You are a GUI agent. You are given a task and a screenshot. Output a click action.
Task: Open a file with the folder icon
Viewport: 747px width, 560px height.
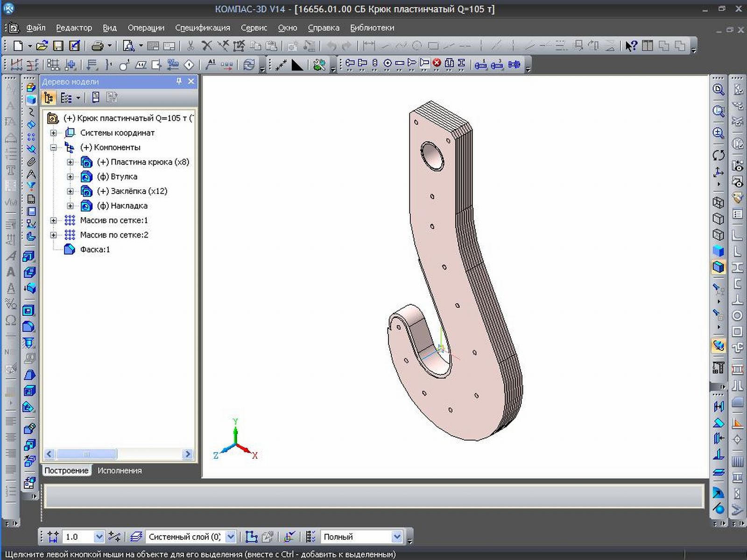point(42,46)
